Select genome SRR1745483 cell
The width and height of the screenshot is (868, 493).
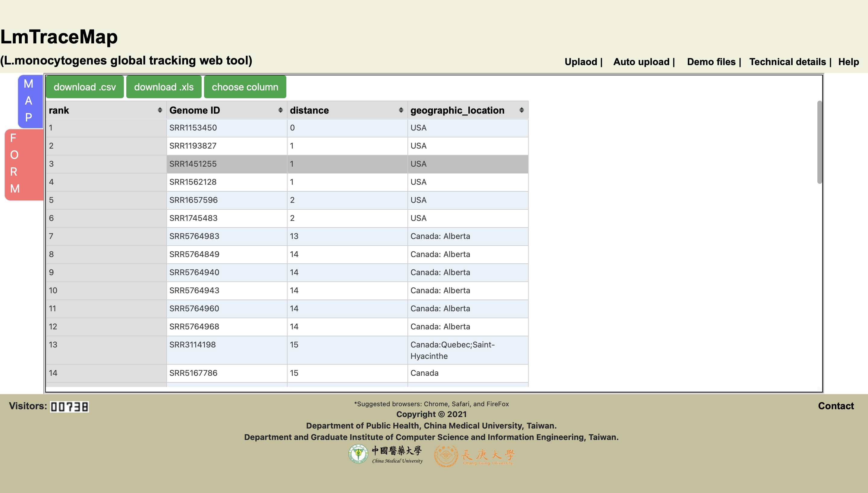226,218
